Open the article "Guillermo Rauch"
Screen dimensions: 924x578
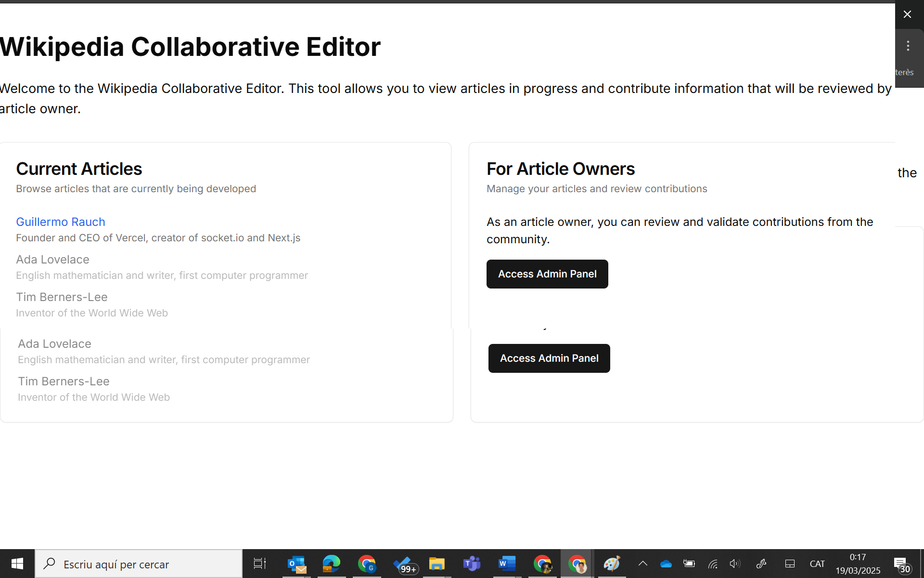60,222
